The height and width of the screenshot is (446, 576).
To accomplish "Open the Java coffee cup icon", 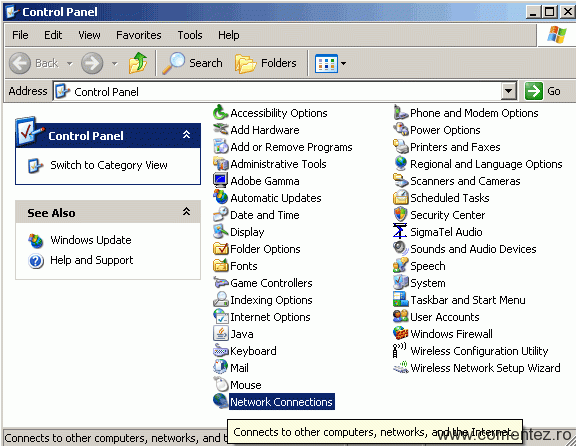I will pos(220,333).
